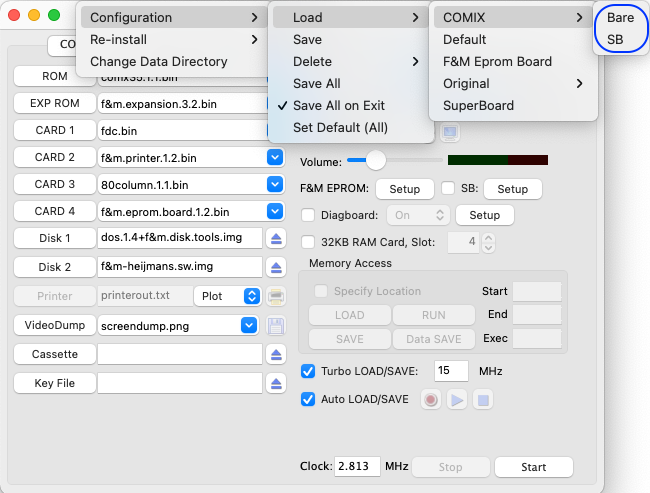Eject the Disk 1 image
The image size is (650, 493).
coord(276,238)
